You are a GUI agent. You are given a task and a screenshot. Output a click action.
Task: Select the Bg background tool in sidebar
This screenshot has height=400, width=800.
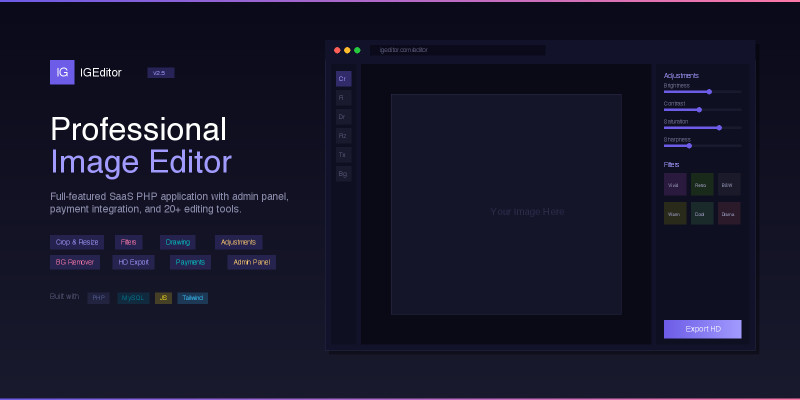click(x=343, y=173)
